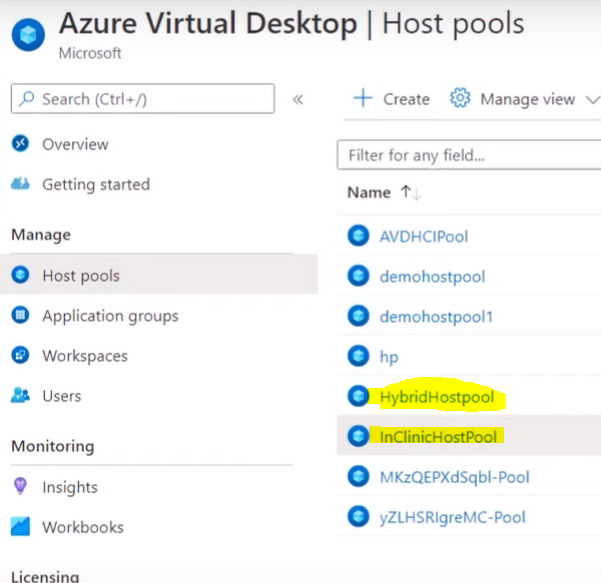Viewport: 601px width, 583px height.
Task: Open the hp host pool link
Action: pos(389,357)
